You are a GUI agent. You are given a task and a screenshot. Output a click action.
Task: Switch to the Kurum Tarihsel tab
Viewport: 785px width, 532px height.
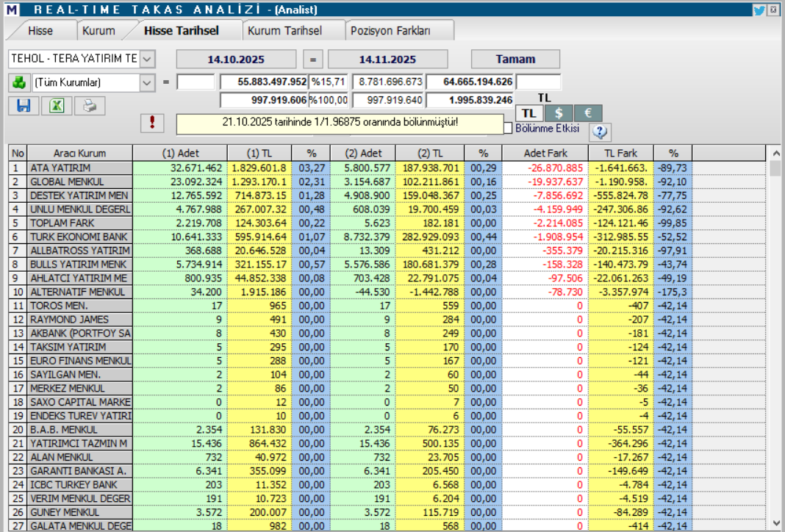point(284,31)
